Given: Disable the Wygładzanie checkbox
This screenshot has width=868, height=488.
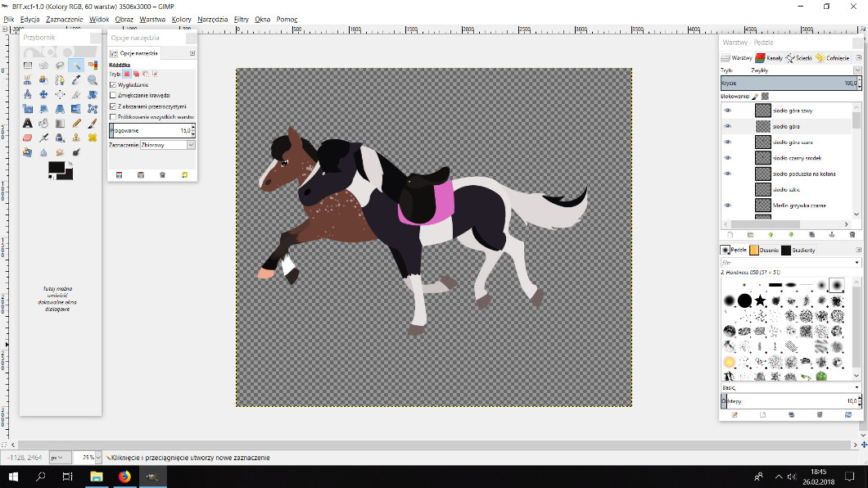Looking at the screenshot, I should (113, 84).
